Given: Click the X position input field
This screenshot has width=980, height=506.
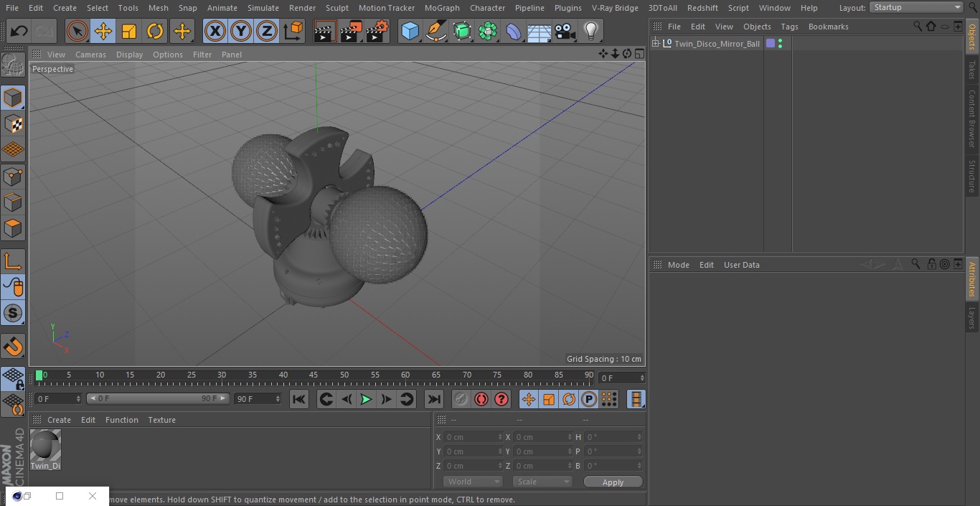Looking at the screenshot, I should click(473, 437).
